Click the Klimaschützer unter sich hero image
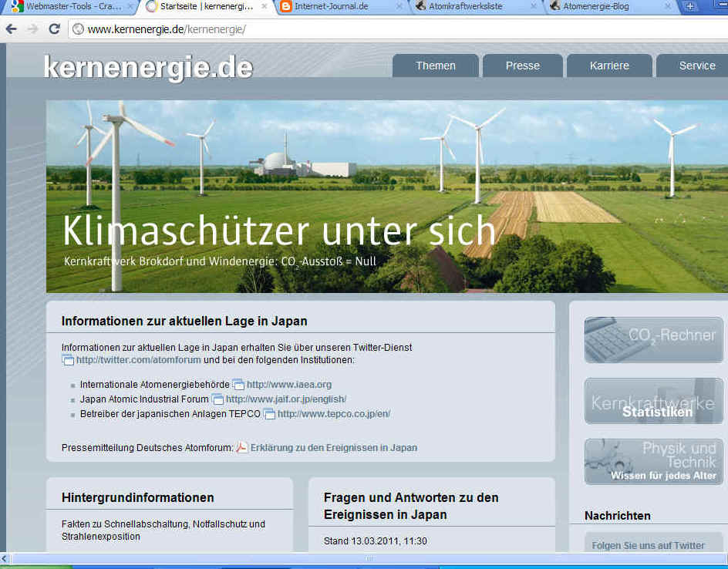728x569 pixels. (x=387, y=197)
